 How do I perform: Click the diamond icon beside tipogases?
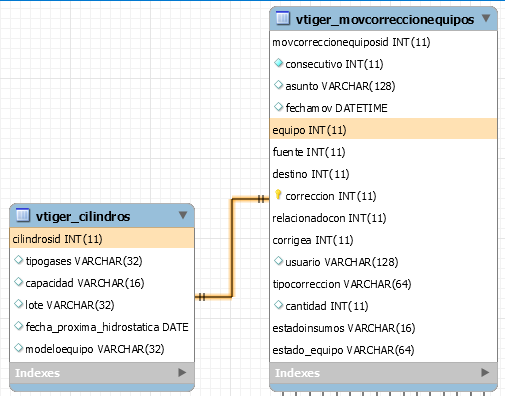coord(18,260)
